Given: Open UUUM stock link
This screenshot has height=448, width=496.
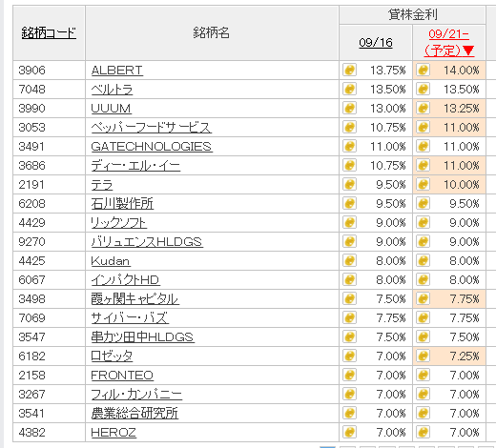Looking at the screenshot, I should click(x=111, y=109).
